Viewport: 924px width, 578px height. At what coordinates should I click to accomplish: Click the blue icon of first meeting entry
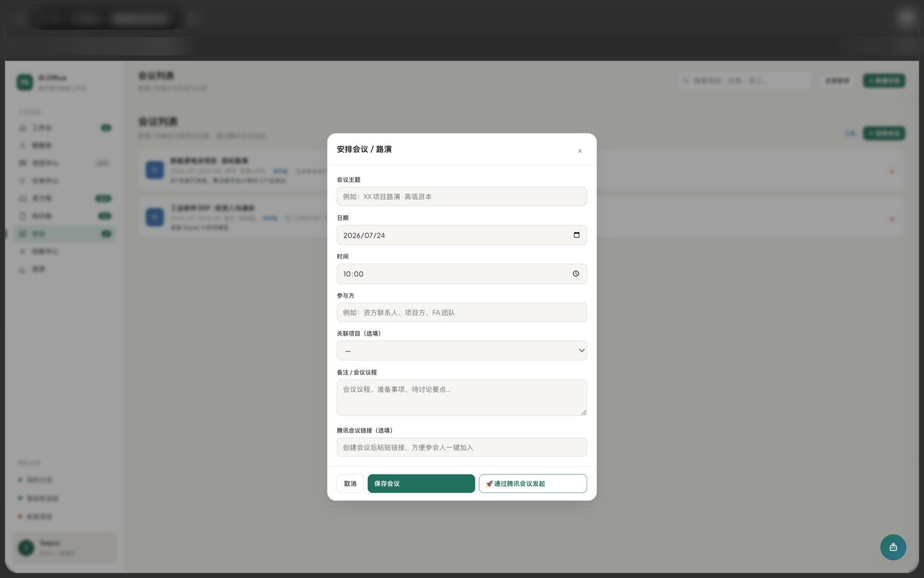click(x=154, y=170)
